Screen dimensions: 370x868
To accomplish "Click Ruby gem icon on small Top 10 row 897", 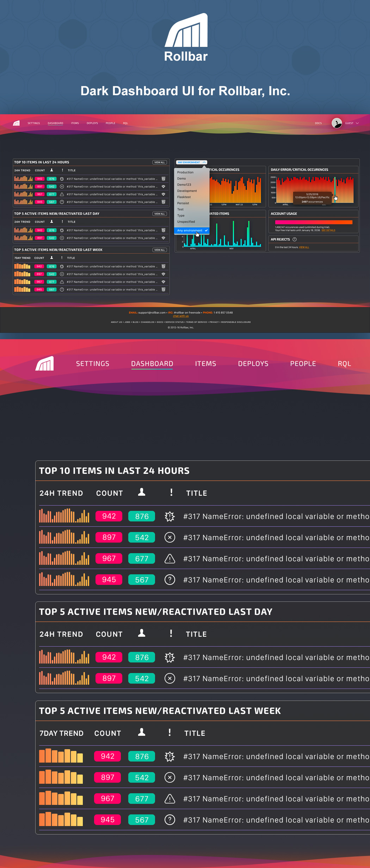I will 164,187.
